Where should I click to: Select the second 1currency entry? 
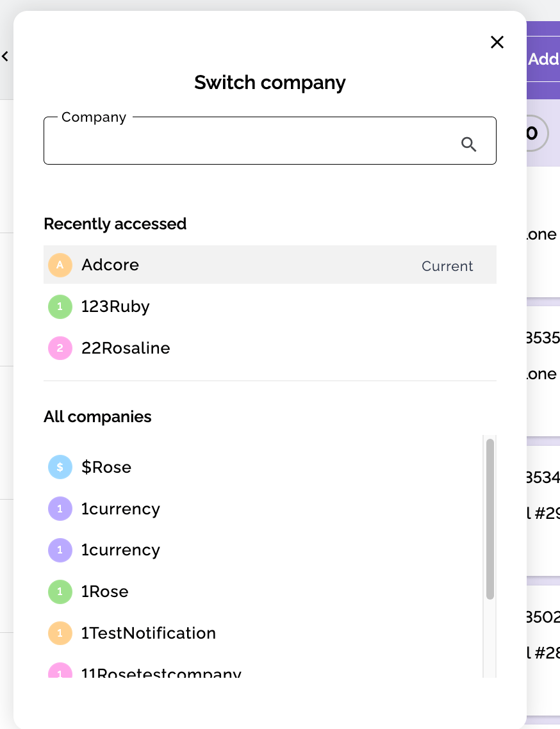pyautogui.click(x=120, y=550)
